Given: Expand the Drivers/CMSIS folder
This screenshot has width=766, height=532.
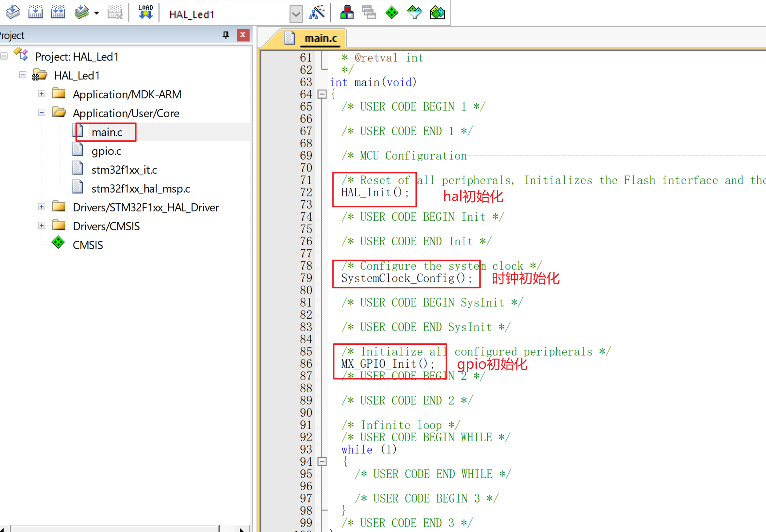Looking at the screenshot, I should (42, 226).
